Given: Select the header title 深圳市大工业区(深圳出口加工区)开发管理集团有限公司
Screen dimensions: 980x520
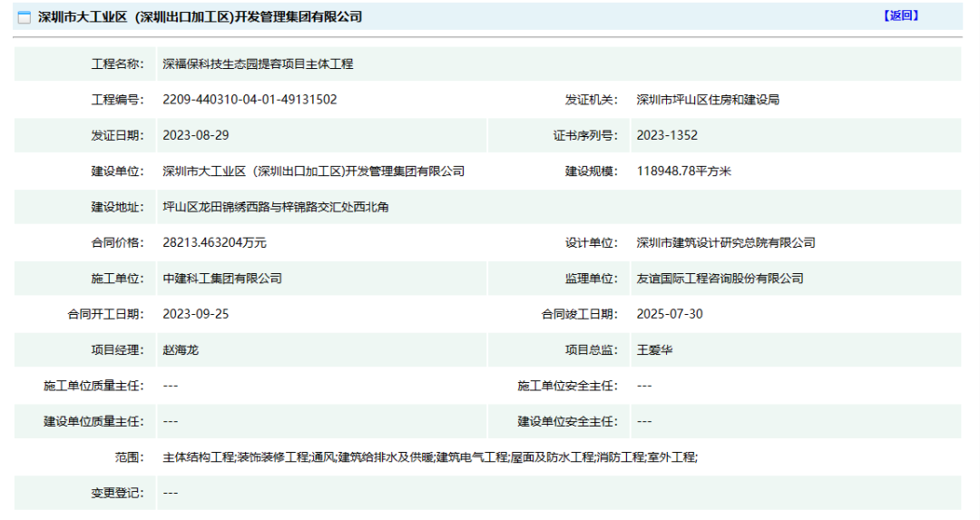Looking at the screenshot, I should tap(200, 17).
